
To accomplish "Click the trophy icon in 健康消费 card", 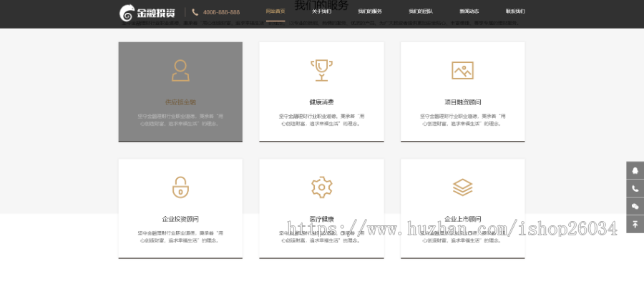I will coord(321,71).
